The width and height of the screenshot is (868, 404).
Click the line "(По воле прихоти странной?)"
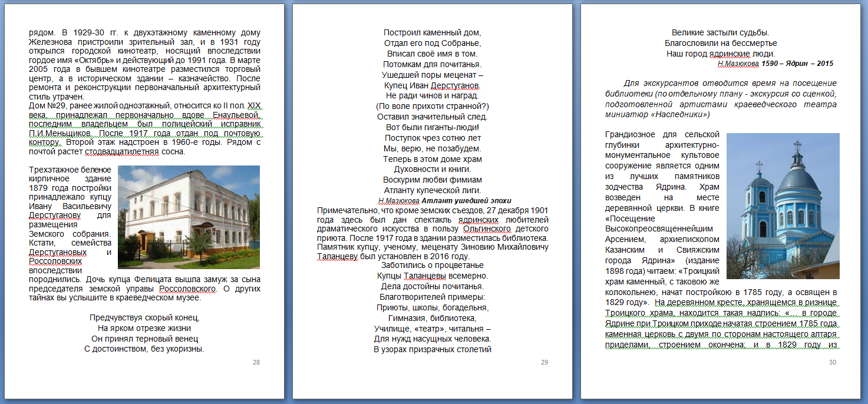point(433,106)
